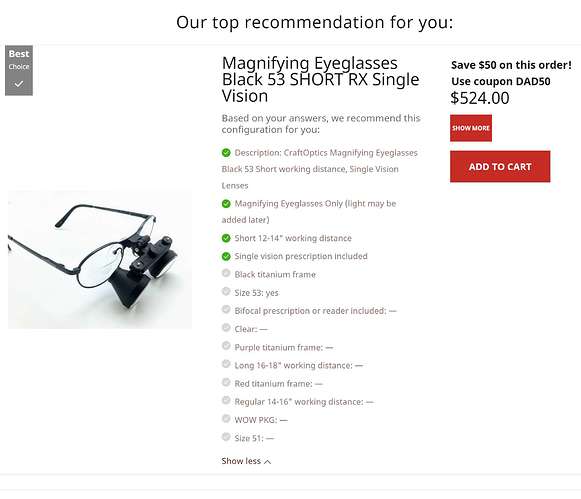Click gray check icon beside WOW PKG
The height and width of the screenshot is (499, 581).
tap(226, 418)
